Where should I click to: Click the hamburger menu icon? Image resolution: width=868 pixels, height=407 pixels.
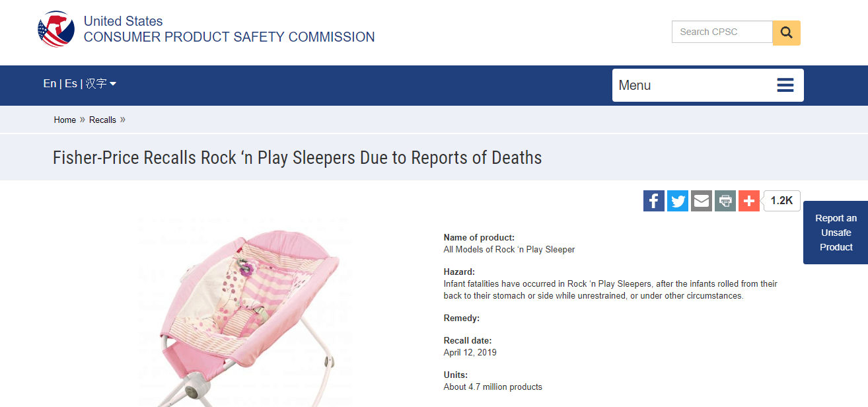point(785,85)
